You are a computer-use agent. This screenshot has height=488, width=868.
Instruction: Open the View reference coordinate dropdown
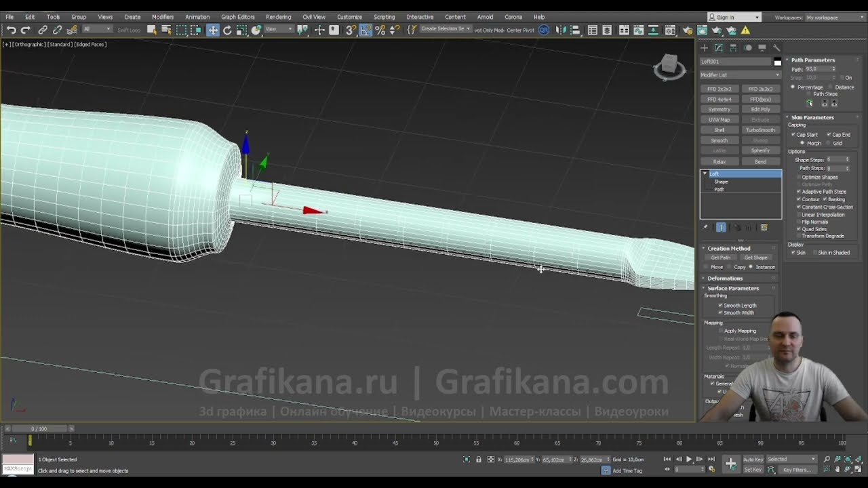click(278, 30)
